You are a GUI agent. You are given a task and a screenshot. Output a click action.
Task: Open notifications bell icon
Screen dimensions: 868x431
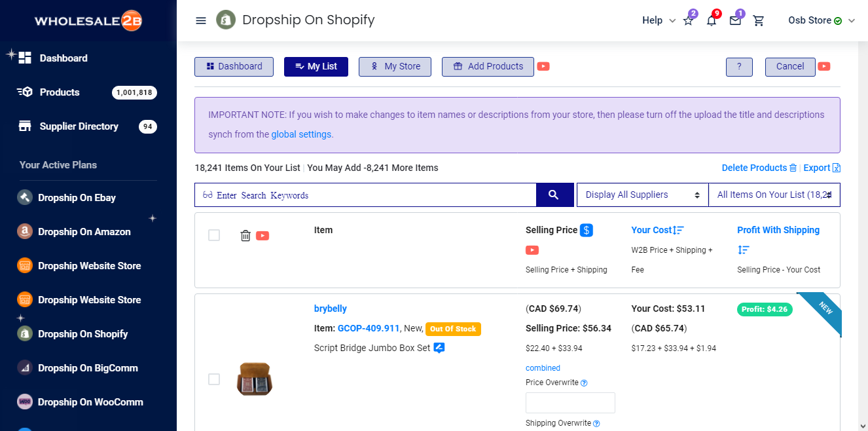coord(712,20)
